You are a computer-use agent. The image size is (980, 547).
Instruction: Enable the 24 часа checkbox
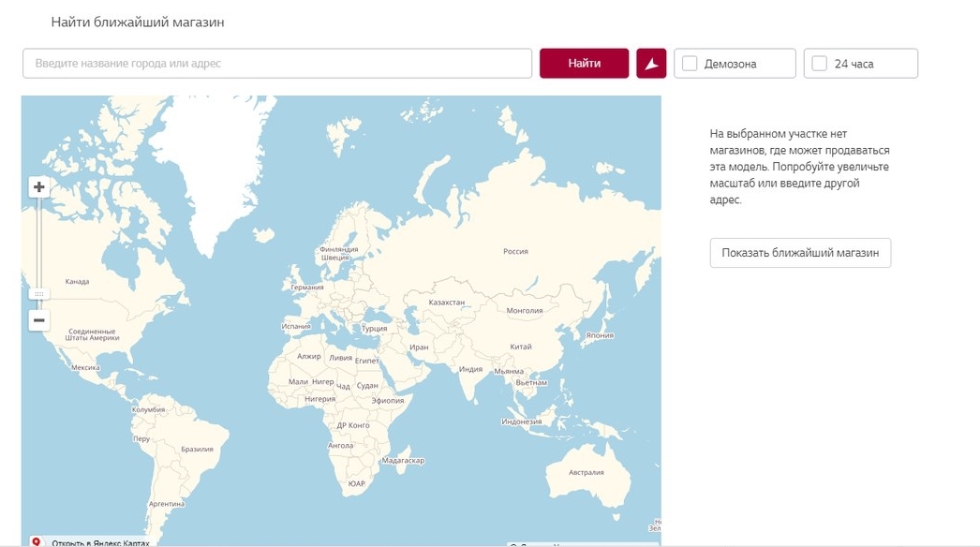(820, 63)
